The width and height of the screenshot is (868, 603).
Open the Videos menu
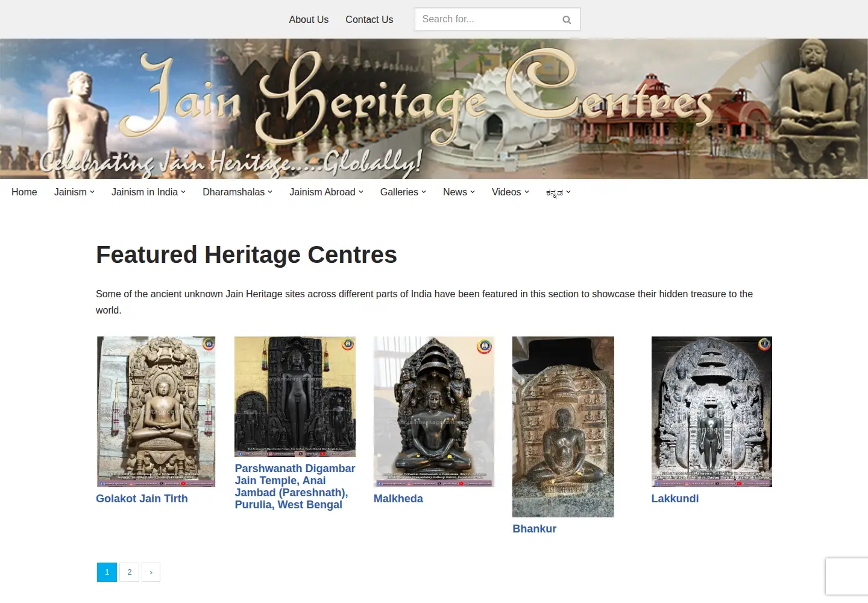coord(510,192)
